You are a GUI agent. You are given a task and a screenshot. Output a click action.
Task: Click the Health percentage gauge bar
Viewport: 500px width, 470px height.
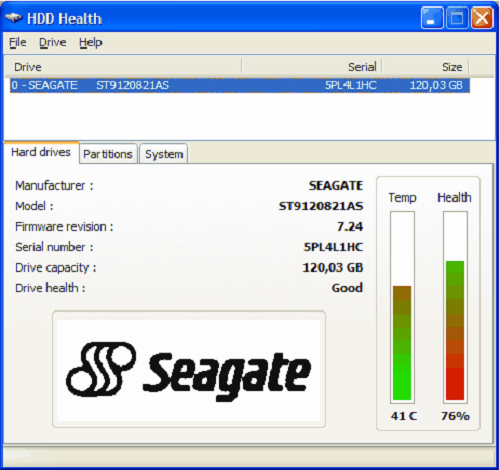(x=455, y=307)
